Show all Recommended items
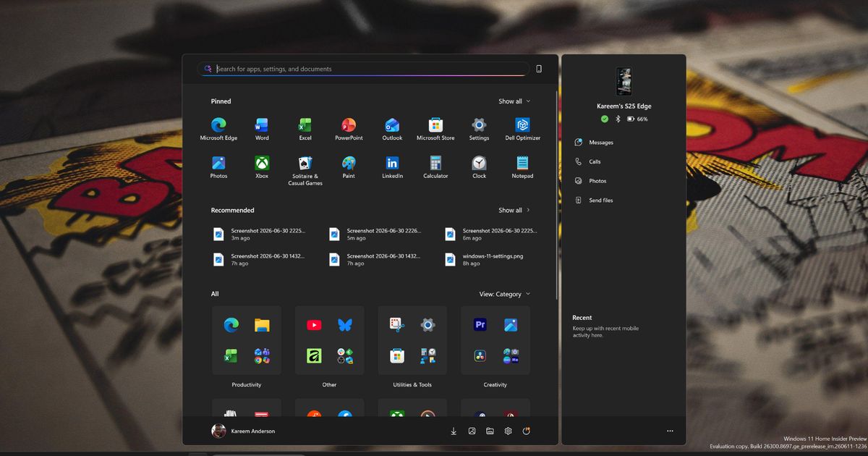The image size is (868, 456). (514, 210)
